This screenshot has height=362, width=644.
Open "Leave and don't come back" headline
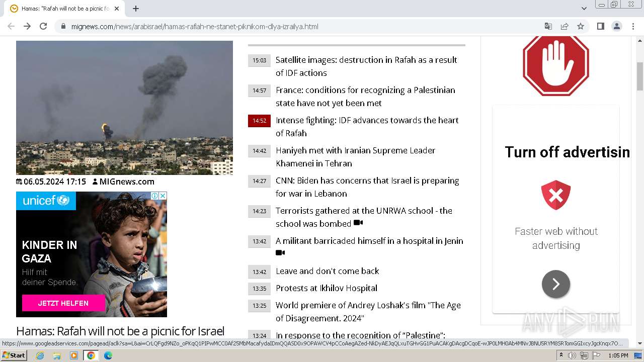coord(328,271)
